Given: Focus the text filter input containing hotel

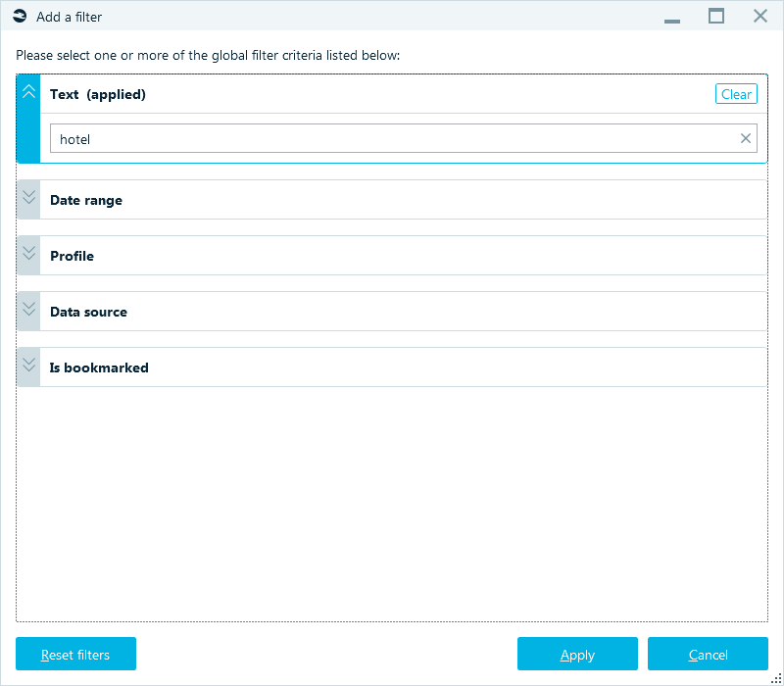Looking at the screenshot, I should (x=404, y=138).
